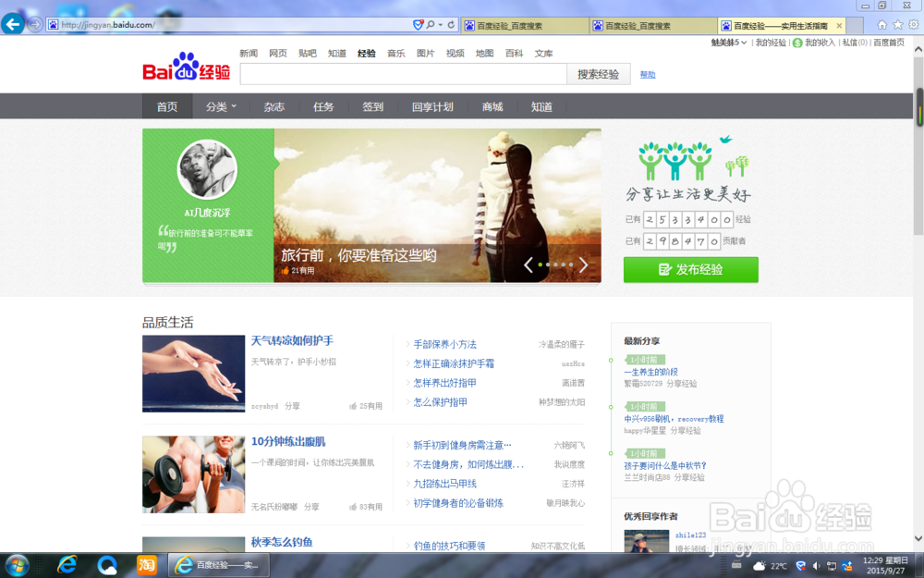Image resolution: width=924 pixels, height=578 pixels.
Task: Click the scrollbar up arrow
Action: [918, 50]
